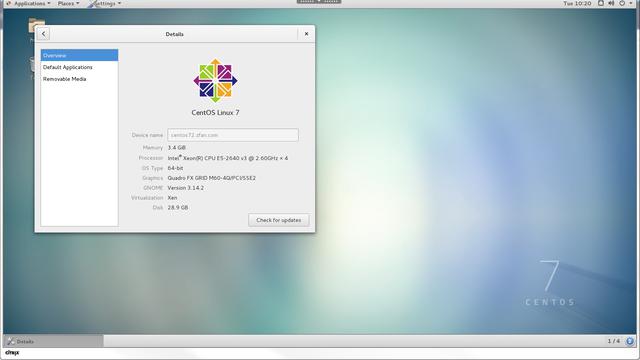Click the OS Type value '64-bit'
The width and height of the screenshot is (640, 360).
[x=175, y=168]
